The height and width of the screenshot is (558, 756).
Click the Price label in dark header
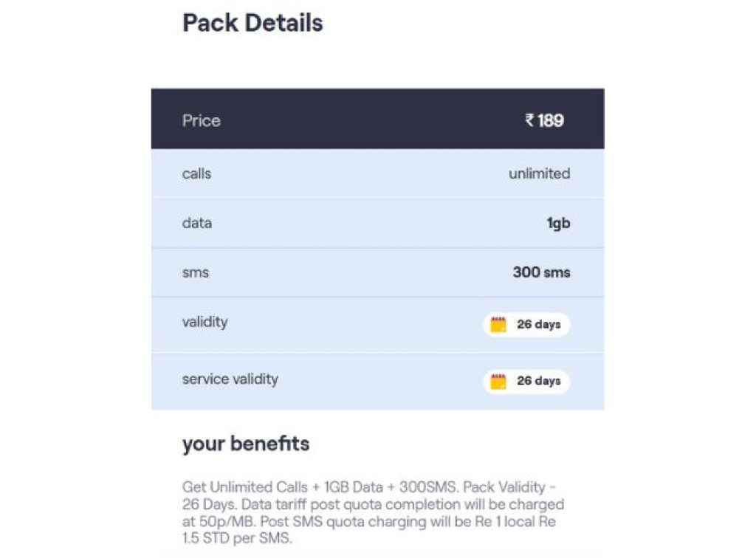point(202,120)
